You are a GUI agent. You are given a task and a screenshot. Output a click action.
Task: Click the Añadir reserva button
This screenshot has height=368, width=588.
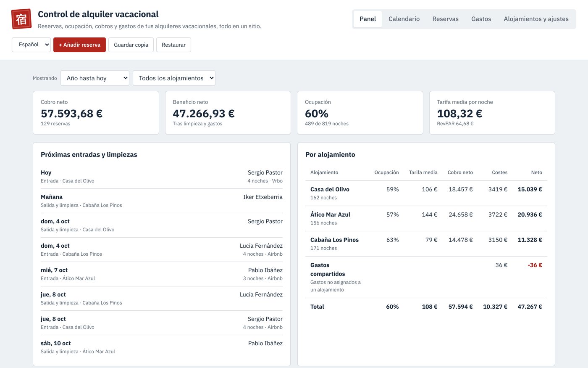pos(79,45)
